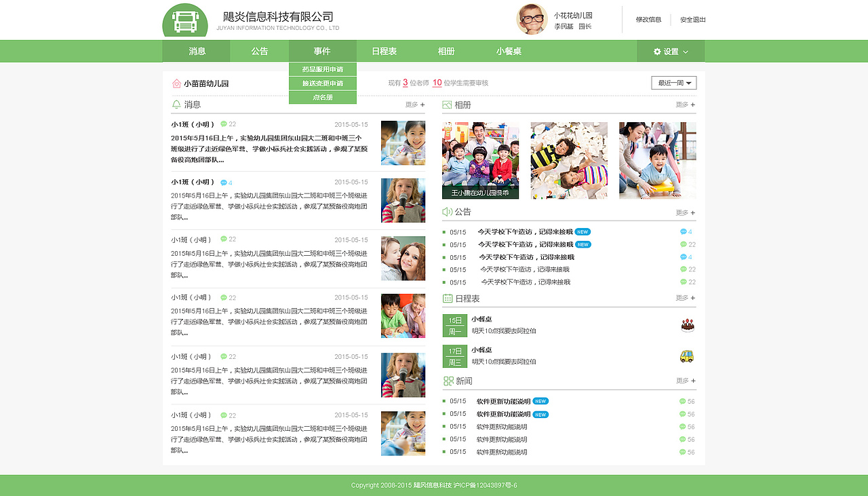Click comment icon on last 新闻 row
This screenshot has height=496, width=868.
click(x=682, y=452)
